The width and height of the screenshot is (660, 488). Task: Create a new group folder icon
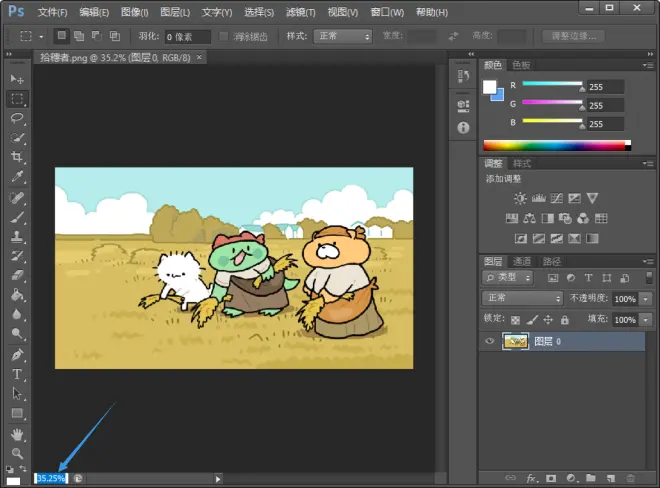(x=591, y=478)
